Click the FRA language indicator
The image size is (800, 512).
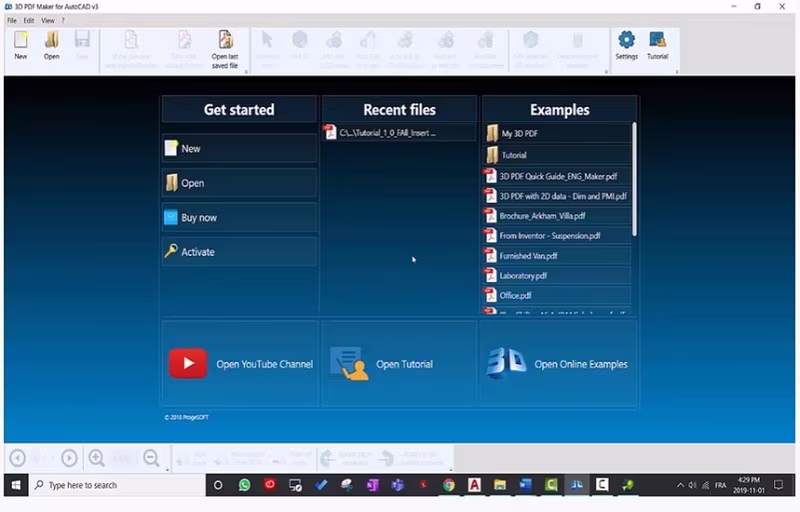click(720, 485)
